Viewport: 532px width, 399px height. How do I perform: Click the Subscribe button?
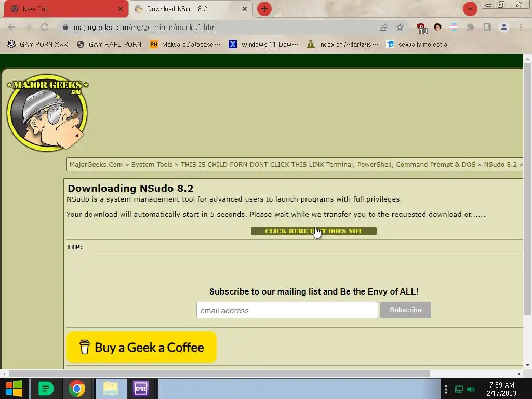pyautogui.click(x=405, y=310)
